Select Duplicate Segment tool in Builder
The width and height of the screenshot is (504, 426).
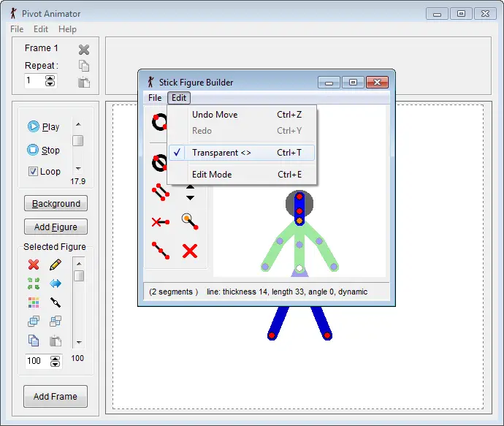(x=161, y=192)
